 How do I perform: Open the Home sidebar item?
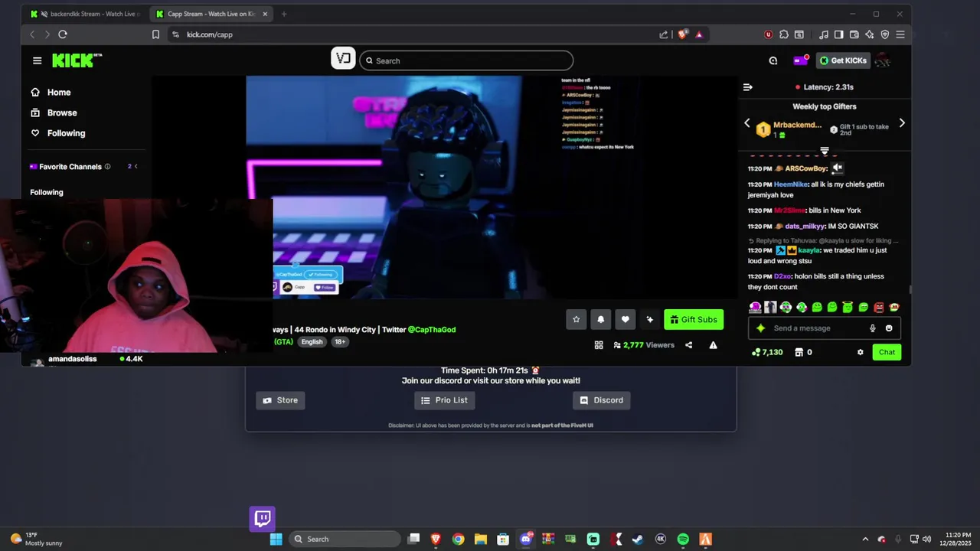click(51, 92)
